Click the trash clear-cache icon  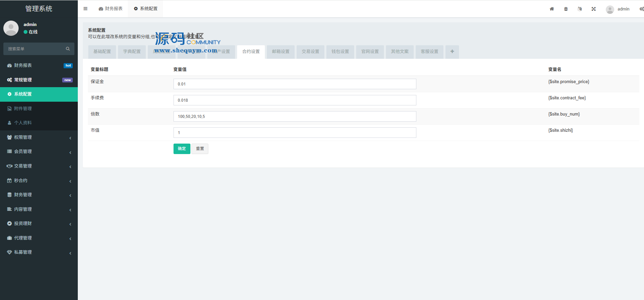tap(566, 9)
